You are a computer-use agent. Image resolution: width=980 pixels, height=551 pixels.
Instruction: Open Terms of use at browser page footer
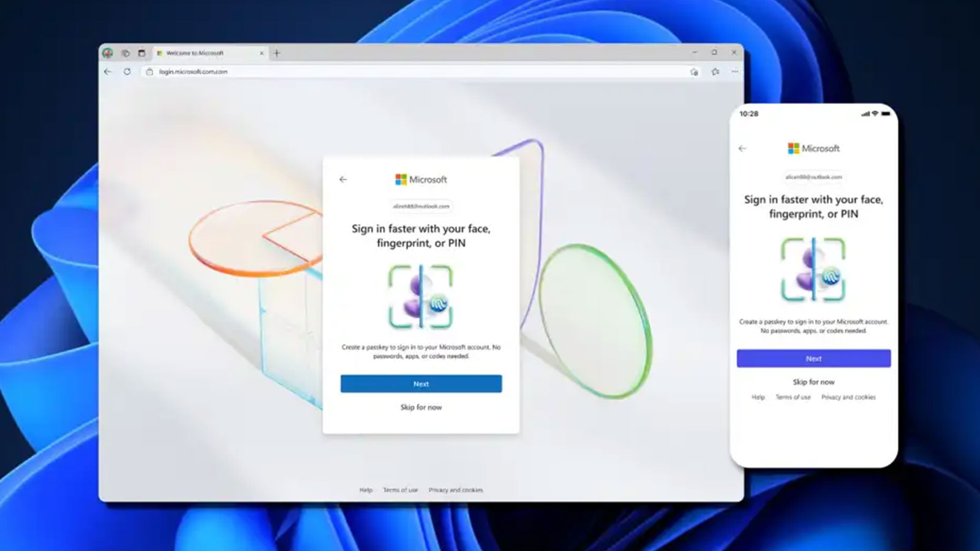click(401, 490)
